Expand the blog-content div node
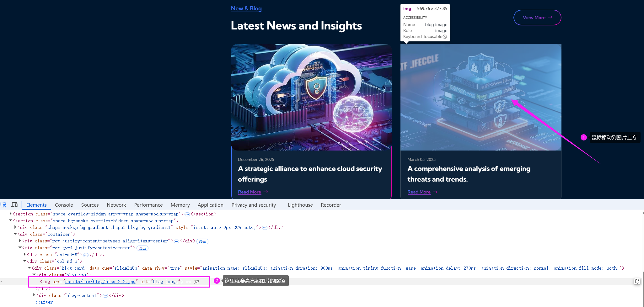The width and height of the screenshot is (644, 307). 34,295
